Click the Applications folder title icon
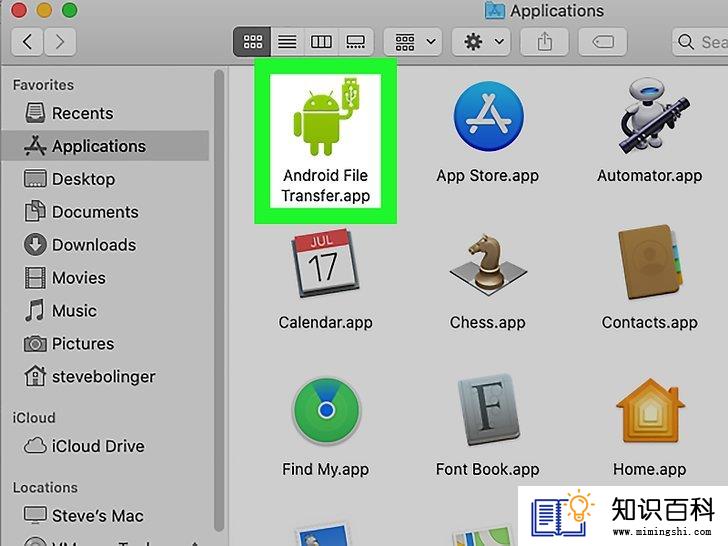 coord(495,10)
